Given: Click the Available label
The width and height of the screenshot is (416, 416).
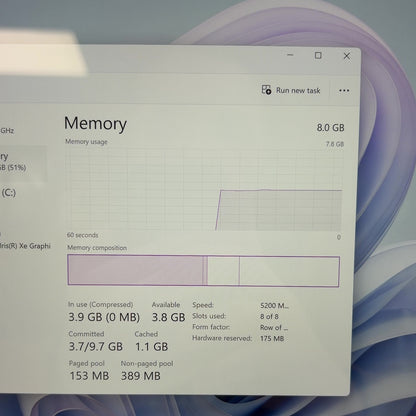Looking at the screenshot, I should pyautogui.click(x=166, y=305).
